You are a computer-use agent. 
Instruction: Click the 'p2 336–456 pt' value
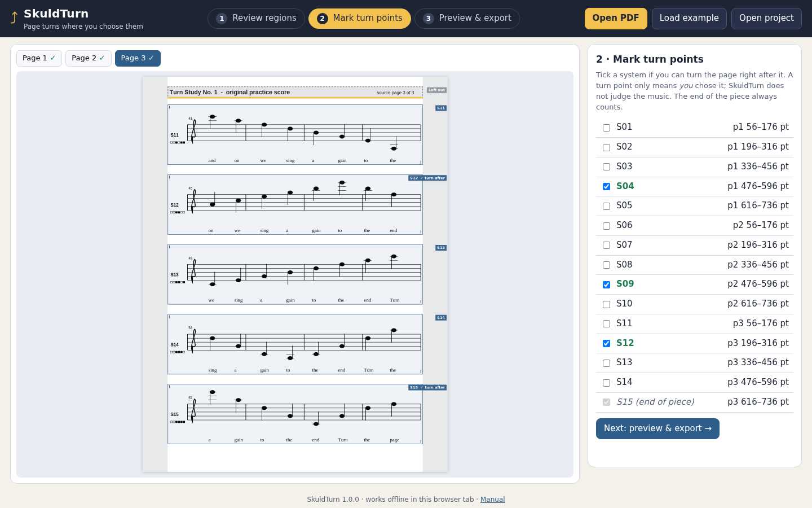pos(758,265)
